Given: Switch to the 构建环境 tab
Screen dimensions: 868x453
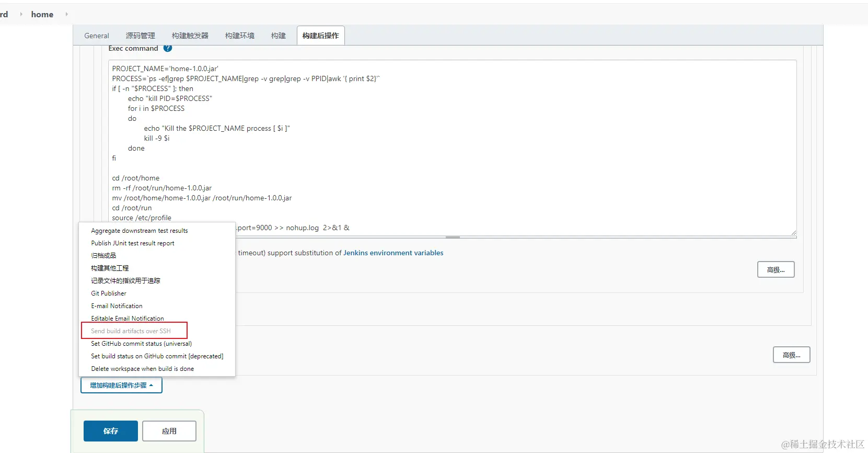Looking at the screenshot, I should click(240, 36).
